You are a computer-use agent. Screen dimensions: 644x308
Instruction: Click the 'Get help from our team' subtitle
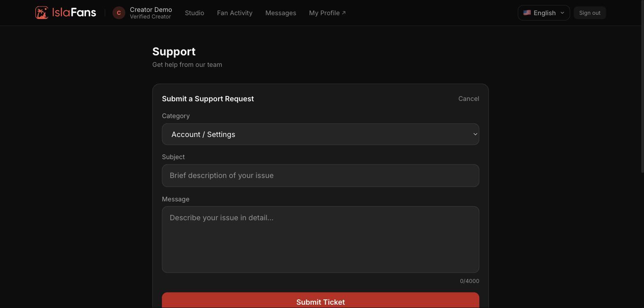coord(187,64)
